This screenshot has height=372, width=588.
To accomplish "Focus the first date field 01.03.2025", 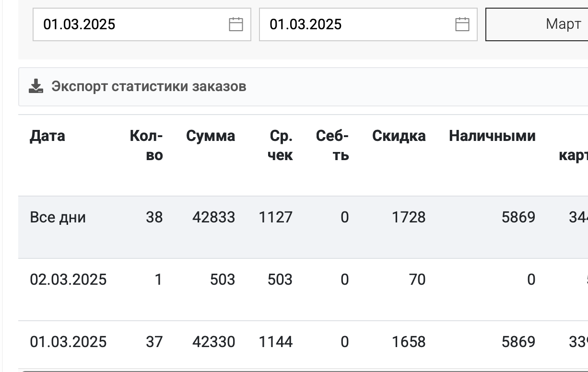I will pos(142,24).
